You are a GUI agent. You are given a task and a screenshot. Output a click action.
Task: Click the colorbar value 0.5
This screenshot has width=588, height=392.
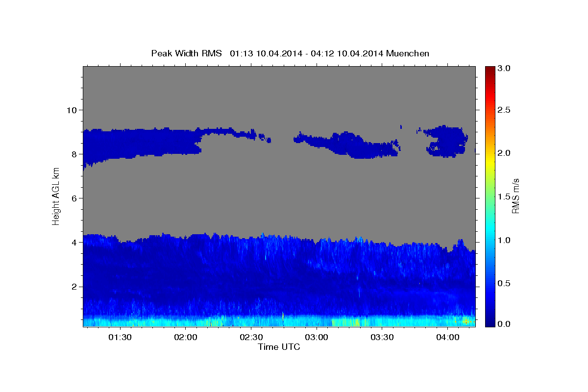pyautogui.click(x=504, y=283)
